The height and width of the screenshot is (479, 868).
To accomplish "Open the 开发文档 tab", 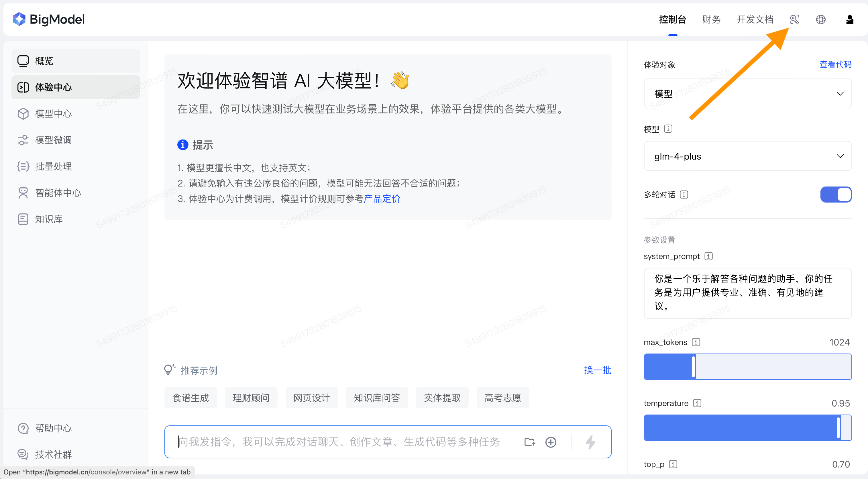I will pyautogui.click(x=755, y=19).
